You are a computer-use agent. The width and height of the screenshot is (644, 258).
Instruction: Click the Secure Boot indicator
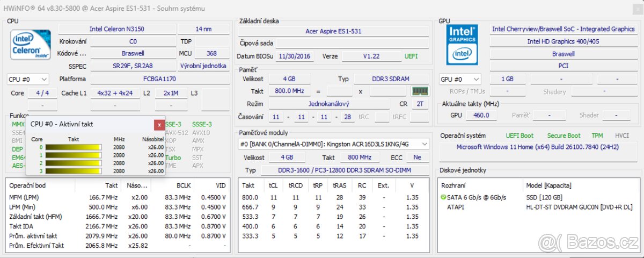(x=563, y=136)
